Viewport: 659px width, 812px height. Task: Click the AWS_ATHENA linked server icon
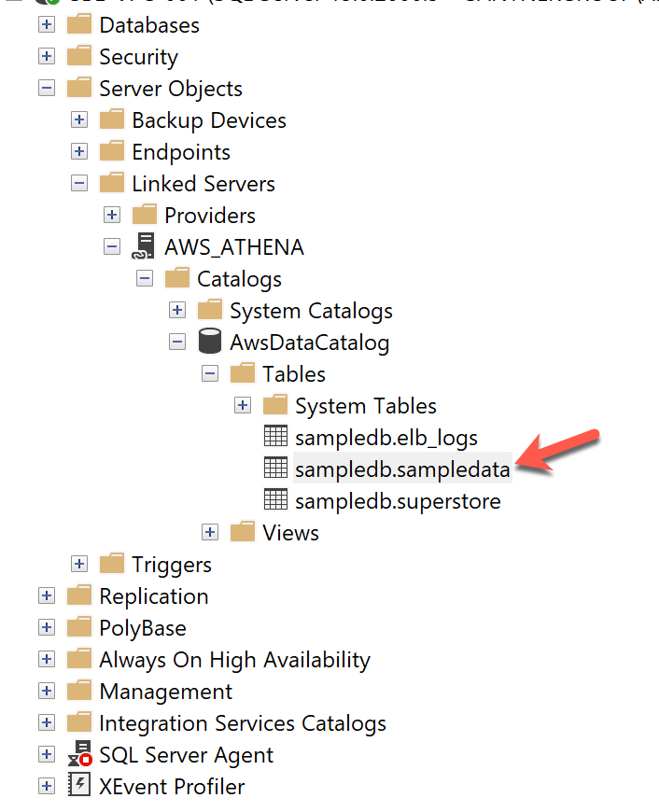click(144, 247)
